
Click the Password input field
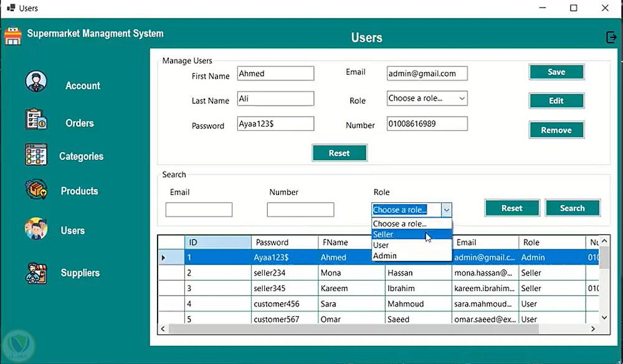point(275,123)
